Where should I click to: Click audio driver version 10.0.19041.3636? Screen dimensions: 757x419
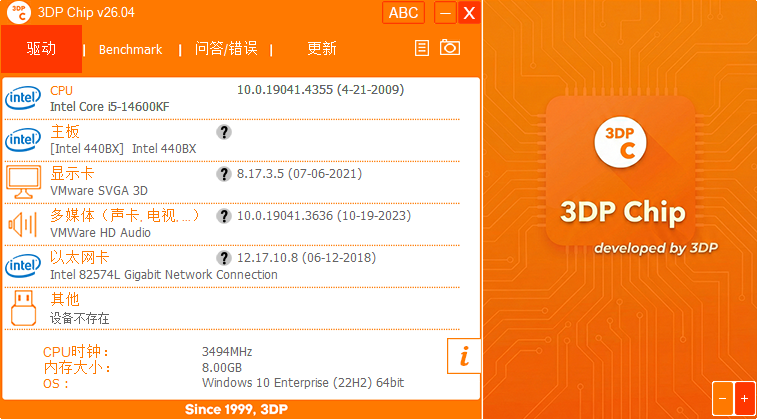click(x=324, y=216)
